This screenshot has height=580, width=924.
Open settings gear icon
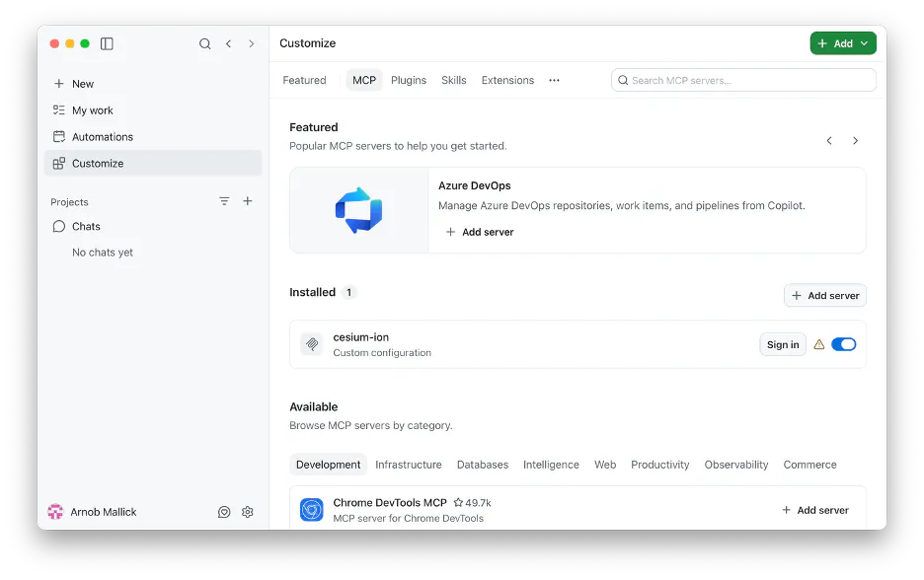(x=248, y=512)
